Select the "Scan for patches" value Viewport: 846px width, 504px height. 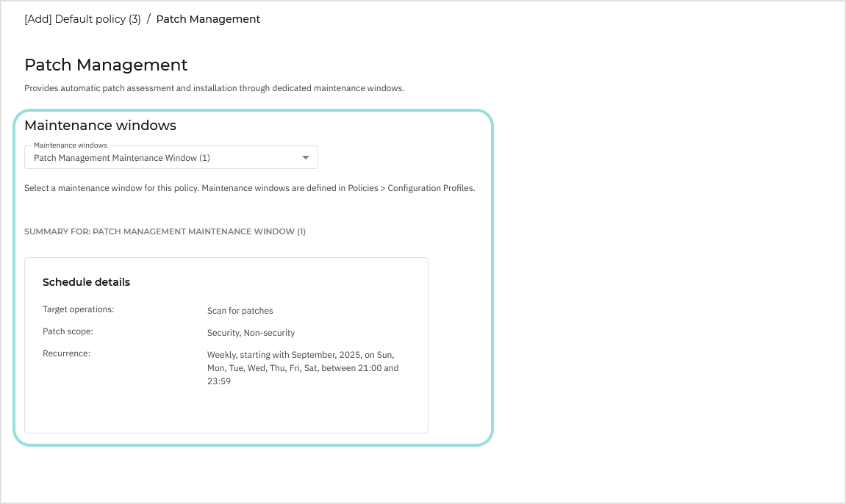[x=240, y=311]
